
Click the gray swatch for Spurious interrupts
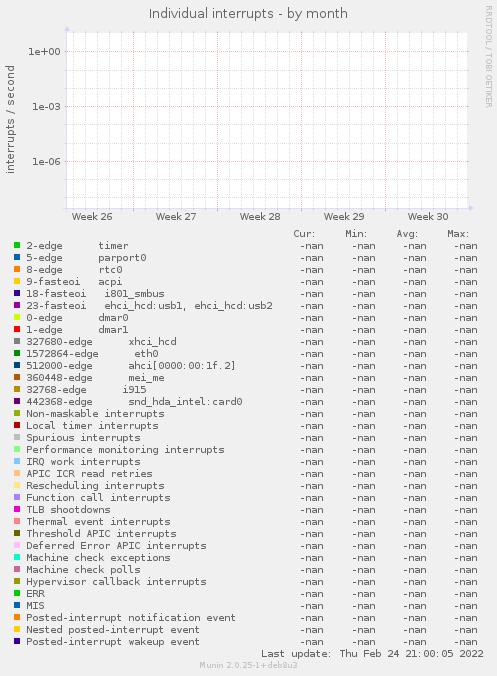pos(17,437)
